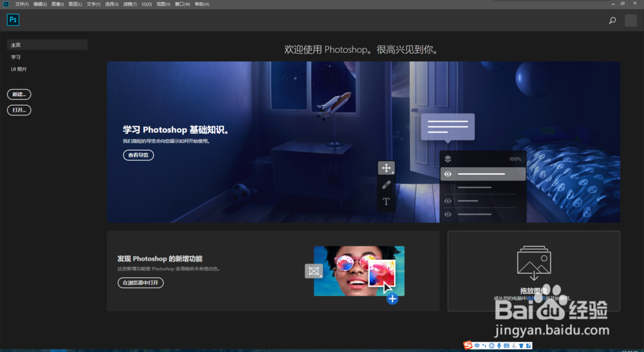This screenshot has width=644, height=352.
Task: Switch to 学习 in the sidebar
Action: (15, 57)
